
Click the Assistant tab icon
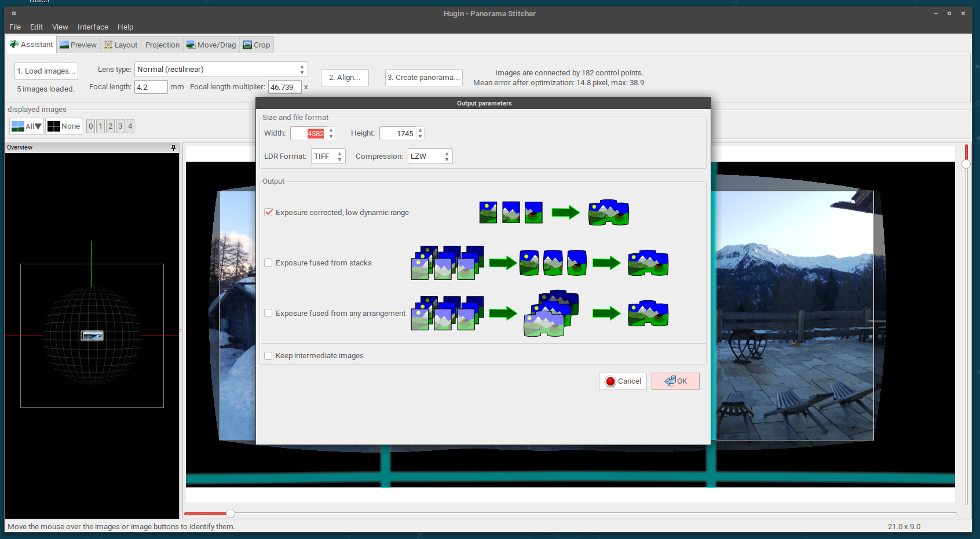14,45
